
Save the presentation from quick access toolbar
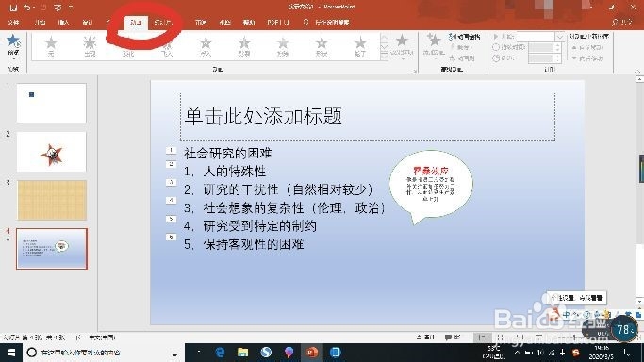(13, 7)
